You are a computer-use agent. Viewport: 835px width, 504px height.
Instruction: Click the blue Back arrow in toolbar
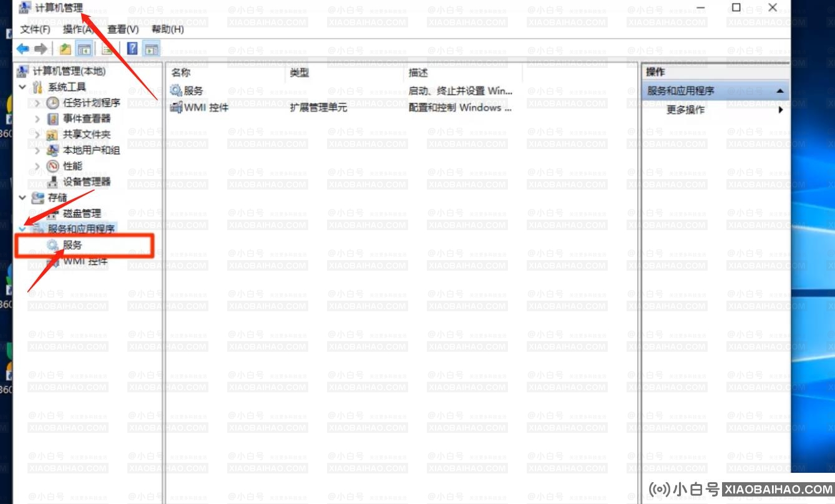22,49
